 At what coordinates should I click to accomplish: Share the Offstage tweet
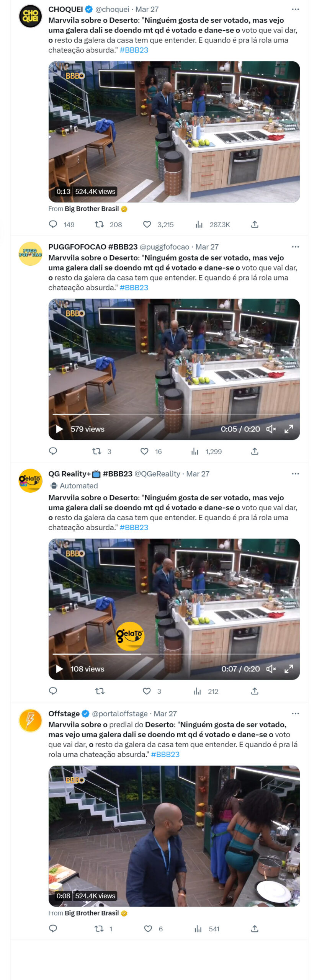pos(255,929)
